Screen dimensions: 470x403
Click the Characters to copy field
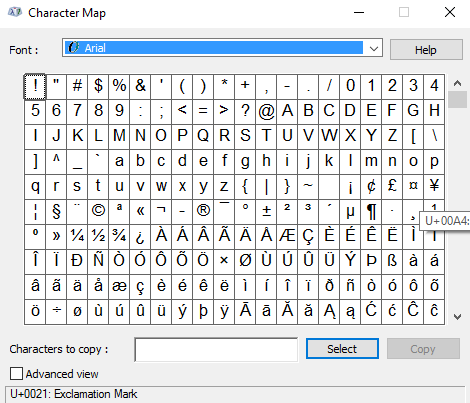click(x=216, y=349)
